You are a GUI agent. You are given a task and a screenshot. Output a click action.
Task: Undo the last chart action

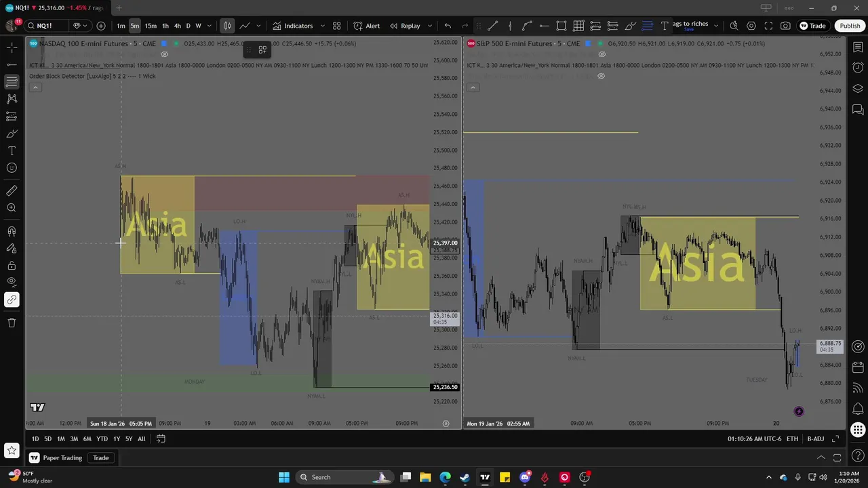448,26
